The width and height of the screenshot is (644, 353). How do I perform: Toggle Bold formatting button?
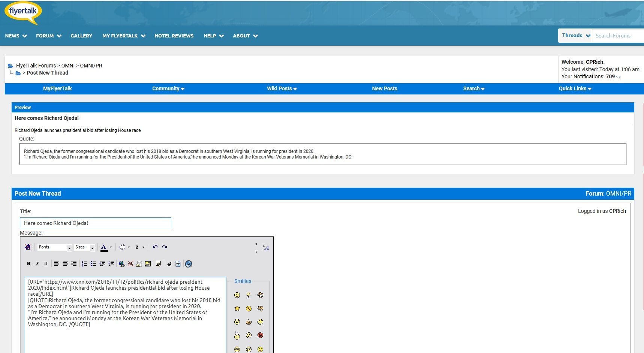[28, 264]
